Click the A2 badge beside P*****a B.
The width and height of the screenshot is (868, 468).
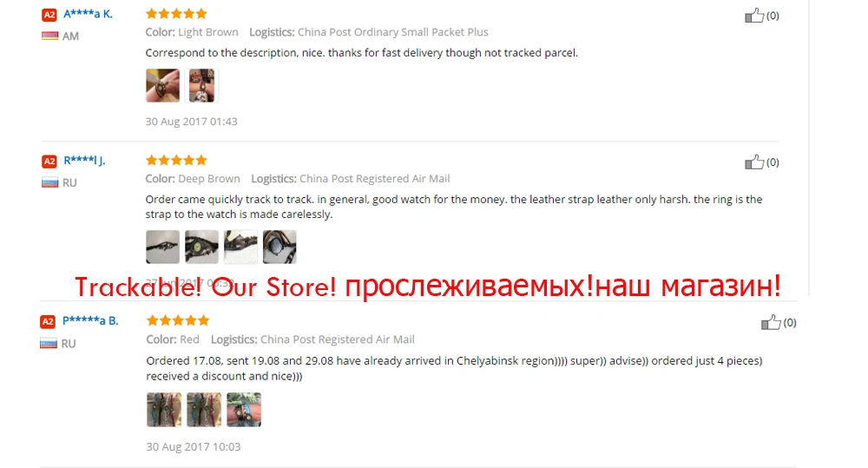pos(48,321)
